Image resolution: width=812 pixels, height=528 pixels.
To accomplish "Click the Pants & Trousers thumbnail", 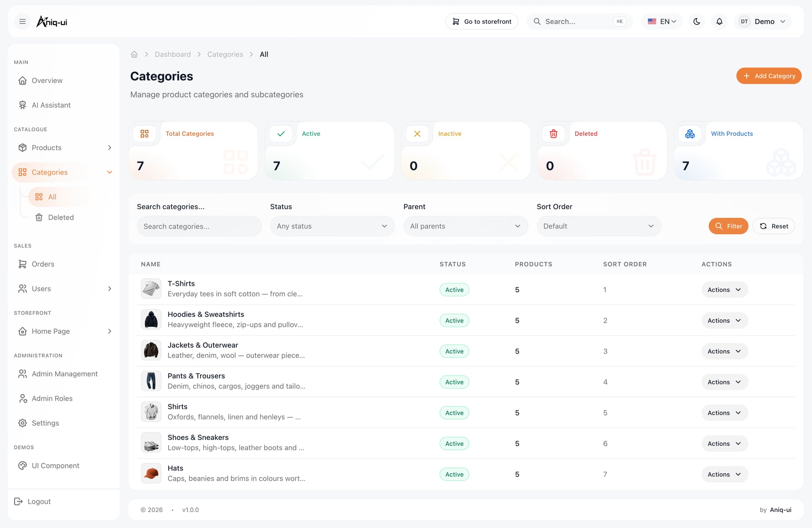I will coord(151,382).
